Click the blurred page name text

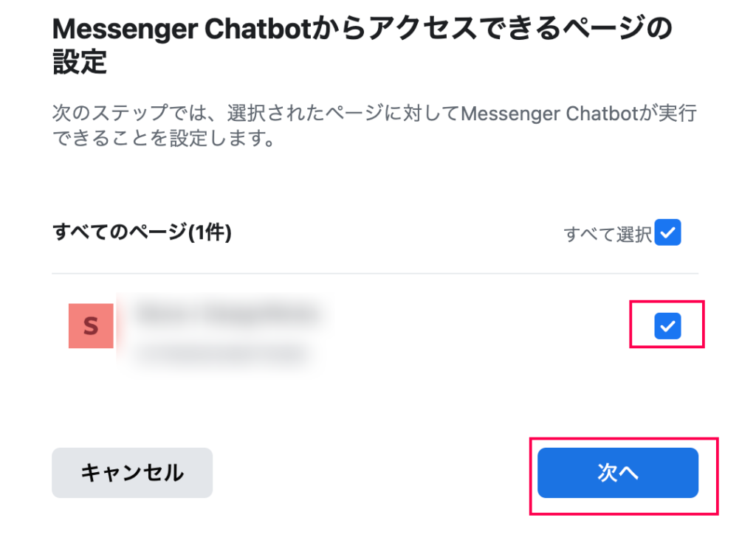(229, 314)
